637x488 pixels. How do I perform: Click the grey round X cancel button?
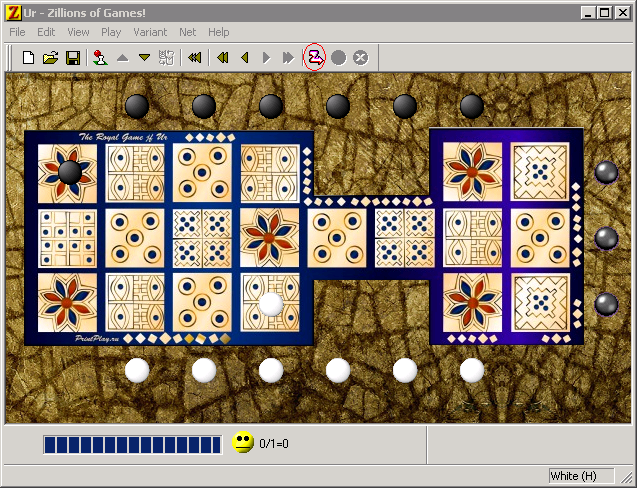coord(360,58)
